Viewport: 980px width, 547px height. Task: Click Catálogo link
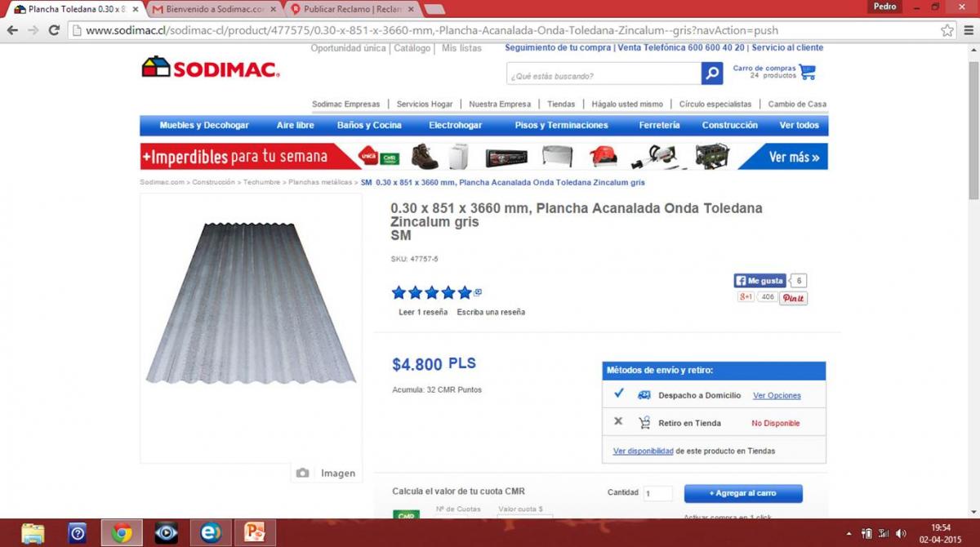click(x=412, y=48)
